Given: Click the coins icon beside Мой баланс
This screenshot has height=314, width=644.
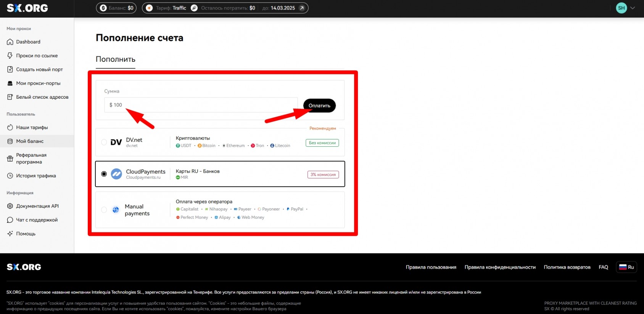Looking at the screenshot, I should tap(10, 141).
